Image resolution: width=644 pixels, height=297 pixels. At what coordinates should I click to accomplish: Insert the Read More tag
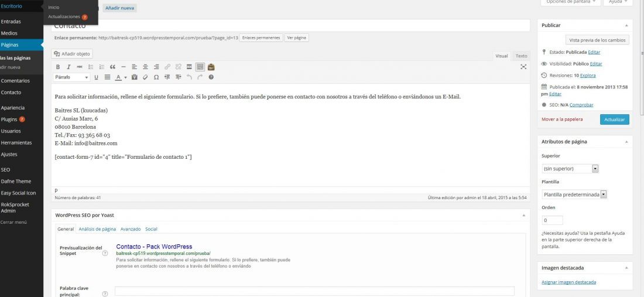click(x=189, y=67)
